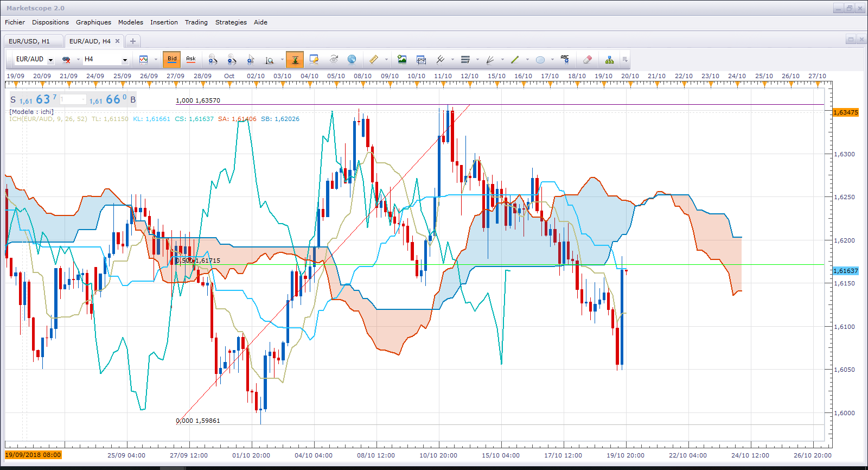Select the eraser tool in toolbar
868x470 pixels.
point(587,59)
